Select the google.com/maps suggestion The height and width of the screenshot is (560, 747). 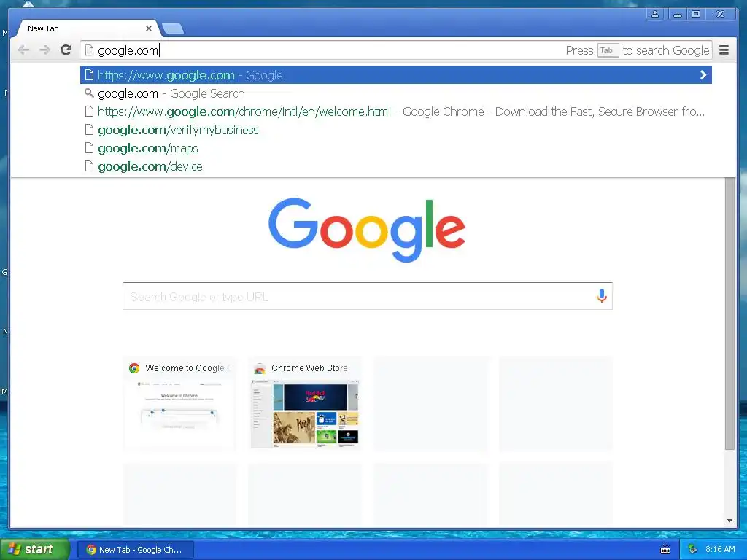395,148
